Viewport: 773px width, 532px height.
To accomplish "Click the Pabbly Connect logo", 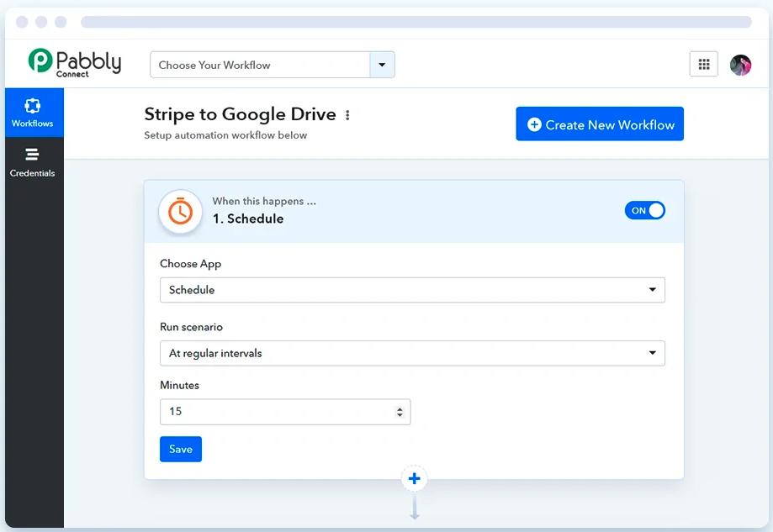I will pyautogui.click(x=75, y=62).
